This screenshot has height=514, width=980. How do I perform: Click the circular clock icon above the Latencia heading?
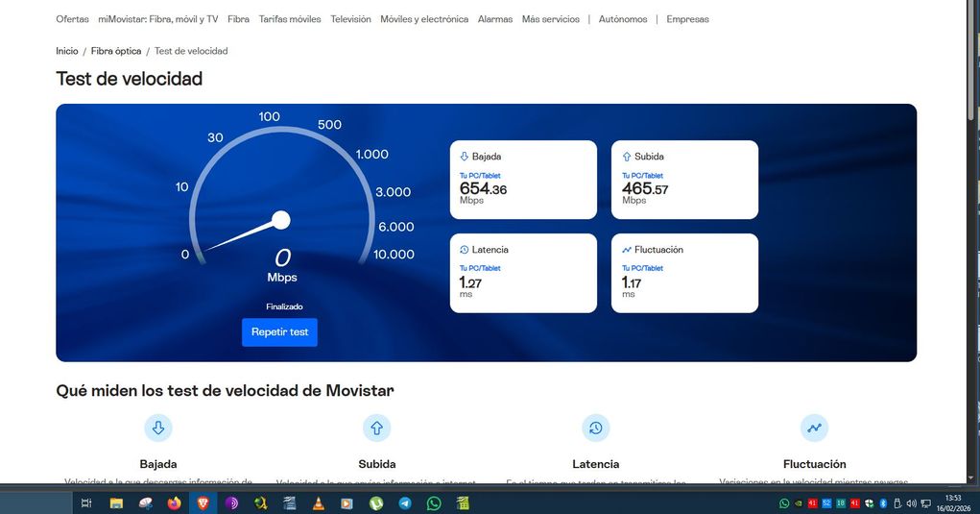(x=596, y=428)
